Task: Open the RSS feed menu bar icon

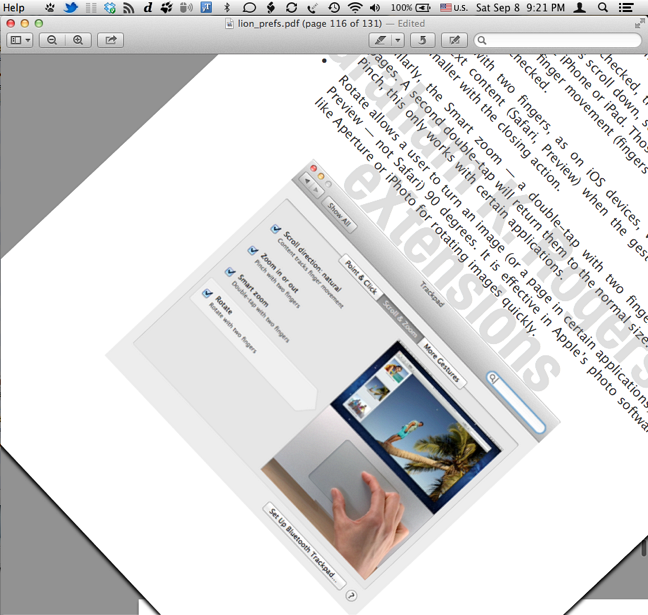Action: pos(129,7)
